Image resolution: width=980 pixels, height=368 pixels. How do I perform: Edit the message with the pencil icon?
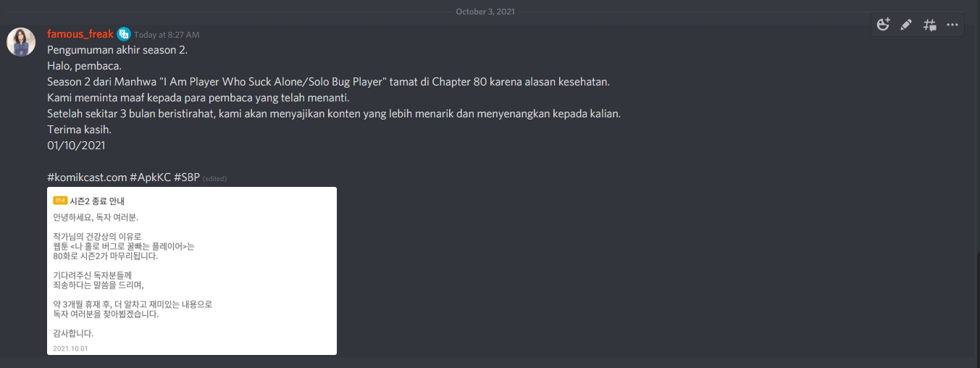coord(906,25)
